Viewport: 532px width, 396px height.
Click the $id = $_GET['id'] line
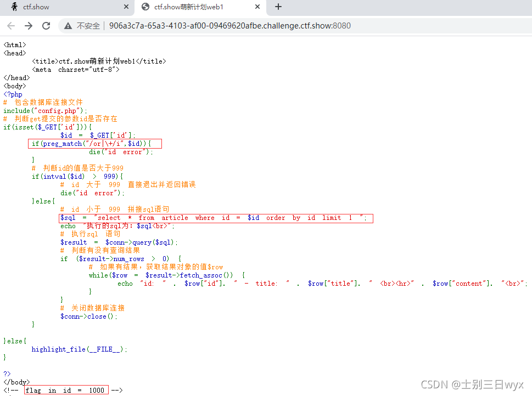pos(98,135)
